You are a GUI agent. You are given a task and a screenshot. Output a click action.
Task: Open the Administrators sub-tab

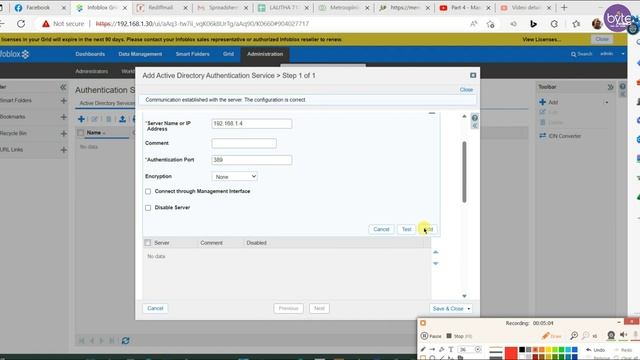click(x=91, y=71)
